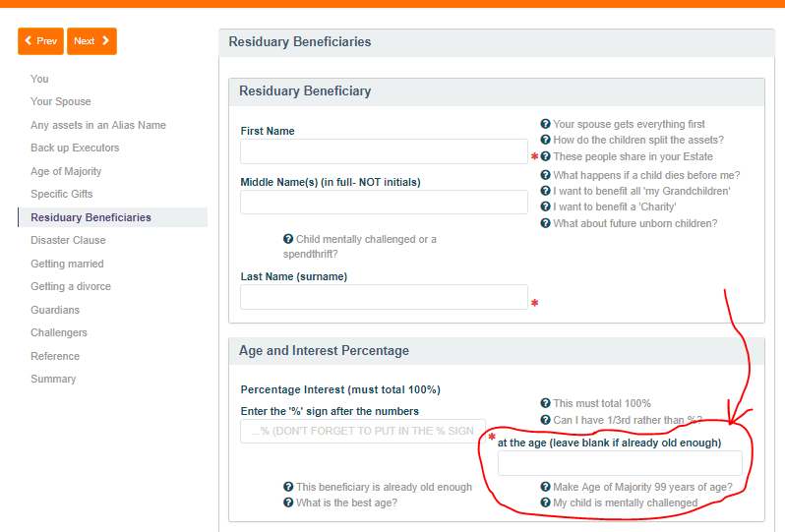Click question icon next to 'I want to benefit a Charity'
This screenshot has width=785, height=532.
[x=545, y=207]
